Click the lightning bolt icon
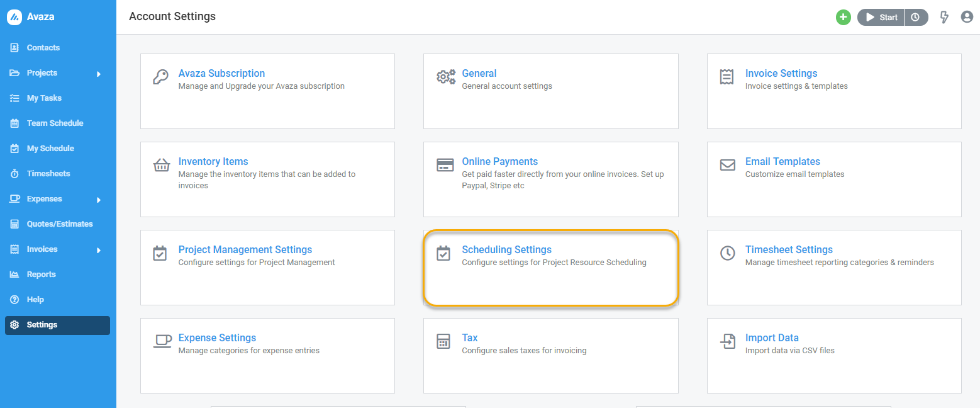This screenshot has width=980, height=408. click(x=944, y=17)
